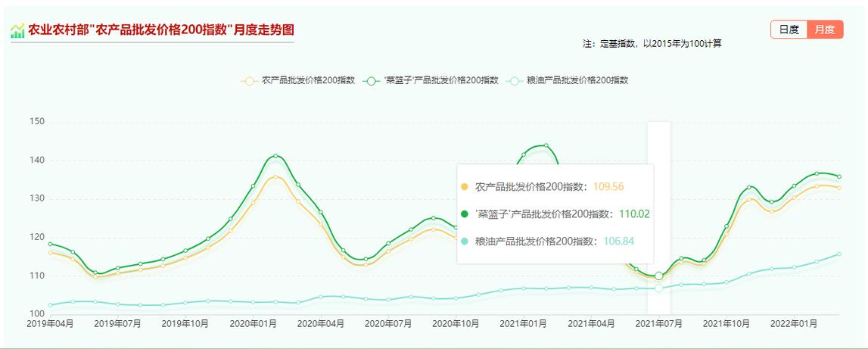This screenshot has height=349, width=868.
Task: Click the cyan dot in the tooltip
Action: tap(465, 241)
